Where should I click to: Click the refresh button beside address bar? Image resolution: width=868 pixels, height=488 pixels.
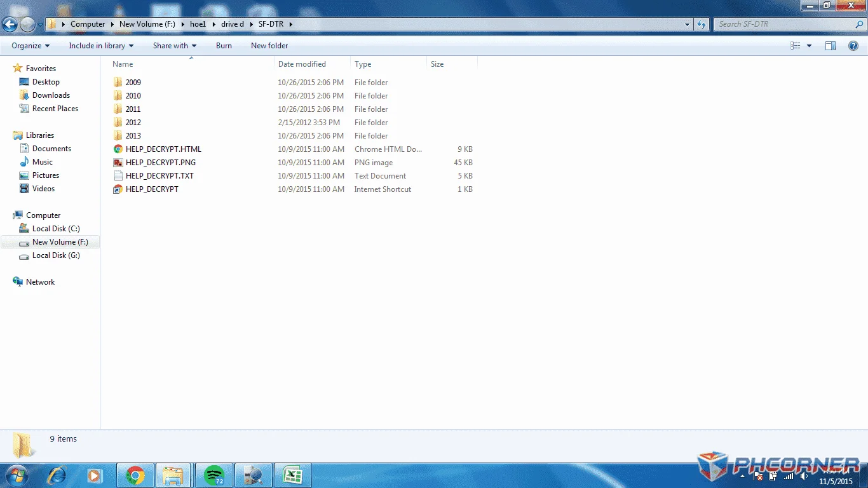(702, 24)
